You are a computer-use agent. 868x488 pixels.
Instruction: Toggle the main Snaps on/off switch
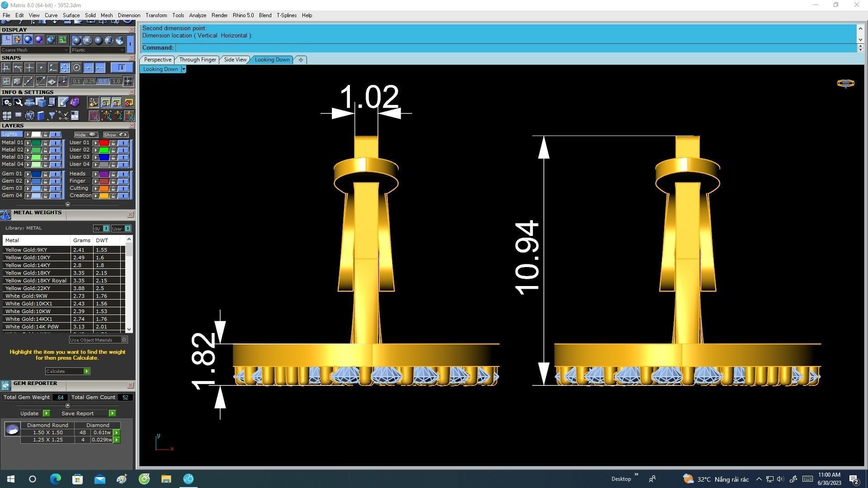coord(122,67)
